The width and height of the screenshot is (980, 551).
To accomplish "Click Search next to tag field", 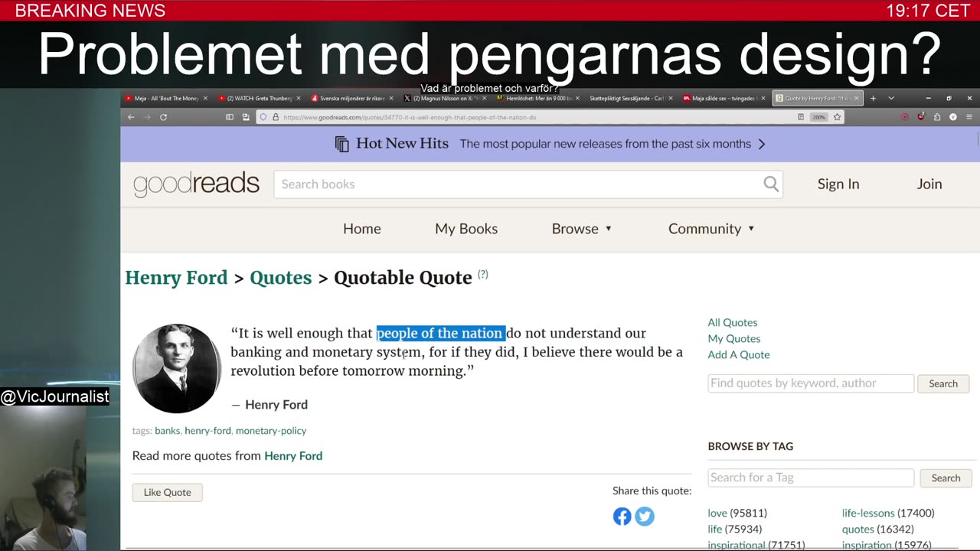I will point(946,478).
